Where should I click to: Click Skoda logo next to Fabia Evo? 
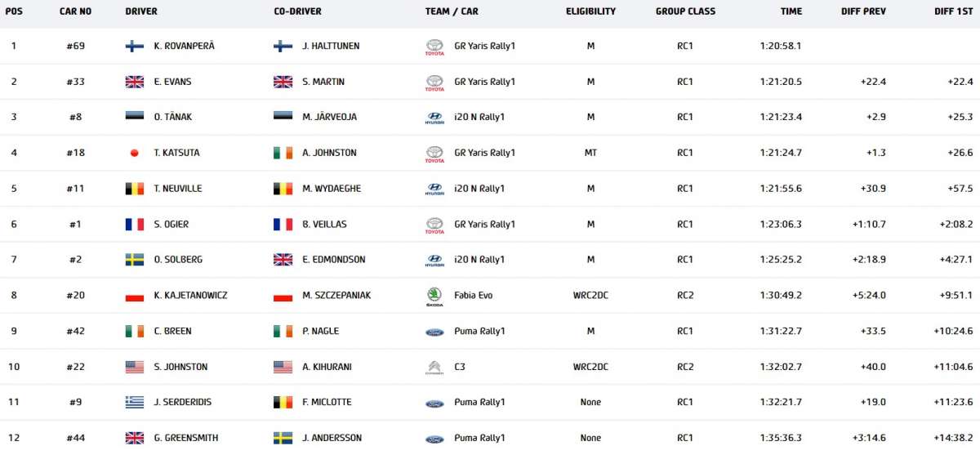(434, 296)
